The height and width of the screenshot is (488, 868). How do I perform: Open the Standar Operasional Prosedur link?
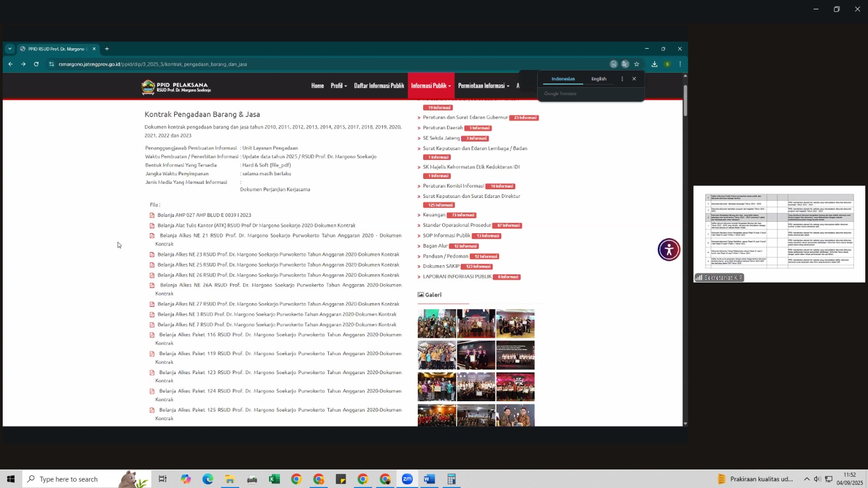coord(456,225)
